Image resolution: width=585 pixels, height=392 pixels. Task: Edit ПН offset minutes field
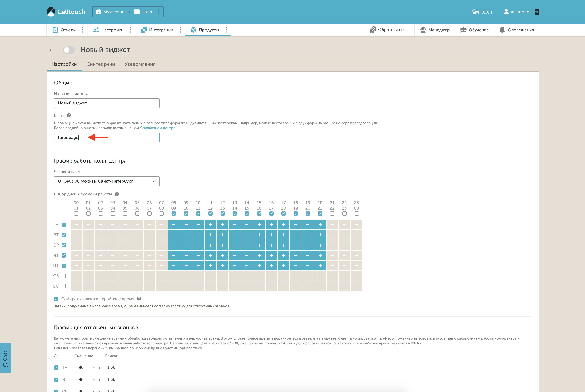coord(82,368)
